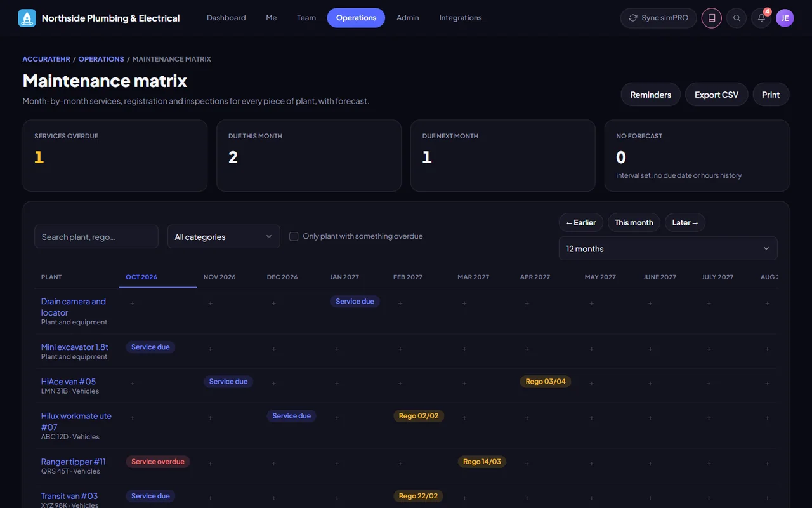Open Mini excavator 1.8t link
Viewport: 812px width, 508px height.
(x=75, y=347)
